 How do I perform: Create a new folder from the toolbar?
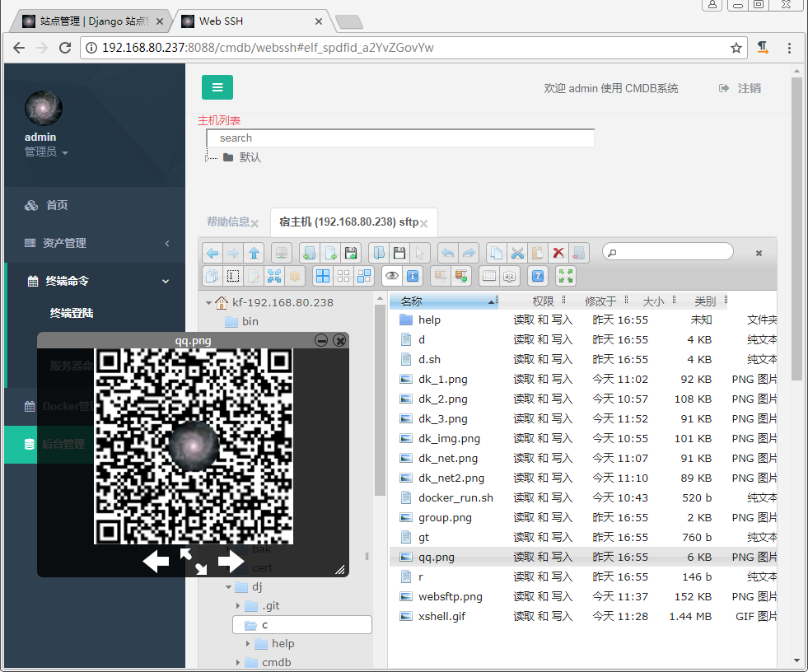click(x=309, y=253)
